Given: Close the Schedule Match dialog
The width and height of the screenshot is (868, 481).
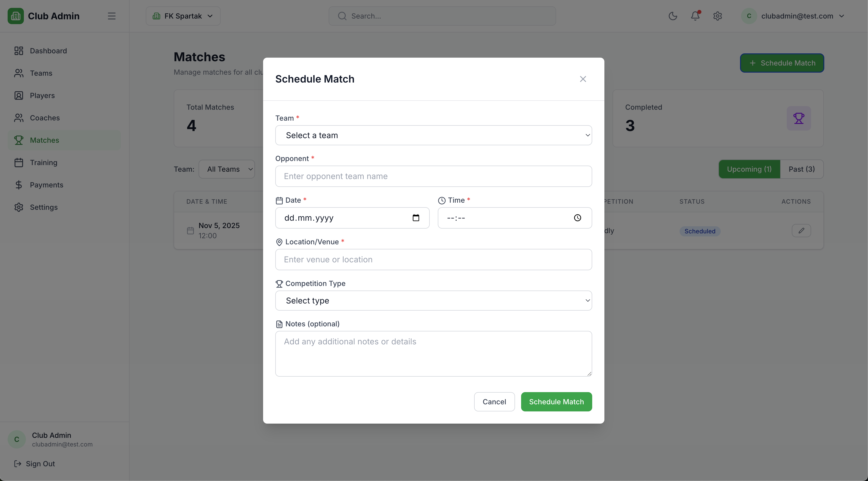Looking at the screenshot, I should [583, 79].
